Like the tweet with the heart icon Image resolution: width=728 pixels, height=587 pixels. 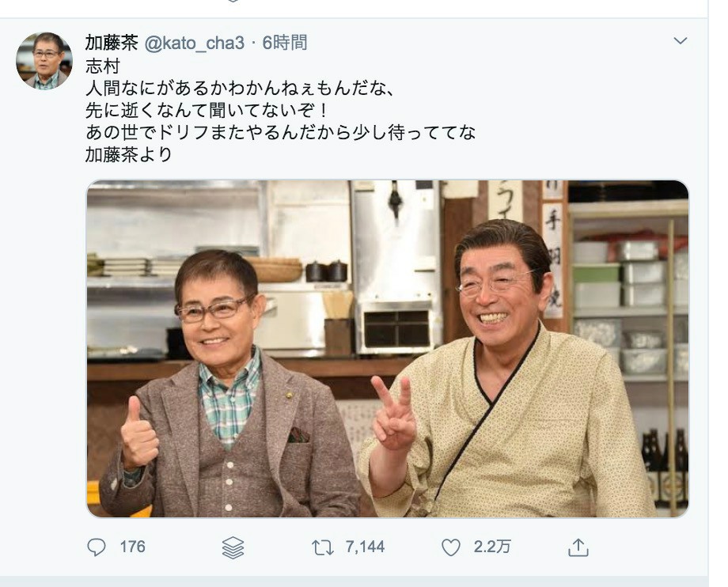[x=450, y=547]
